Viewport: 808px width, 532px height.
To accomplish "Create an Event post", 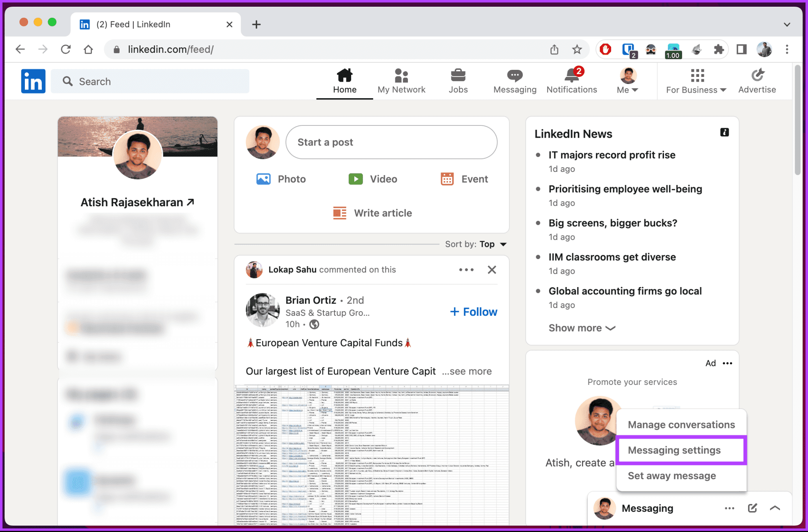I will pyautogui.click(x=464, y=179).
